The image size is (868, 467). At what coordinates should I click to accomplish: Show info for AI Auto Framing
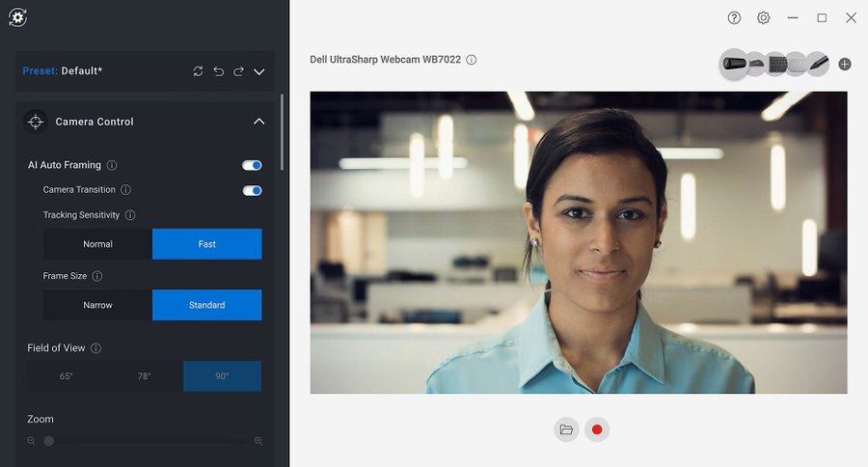112,165
